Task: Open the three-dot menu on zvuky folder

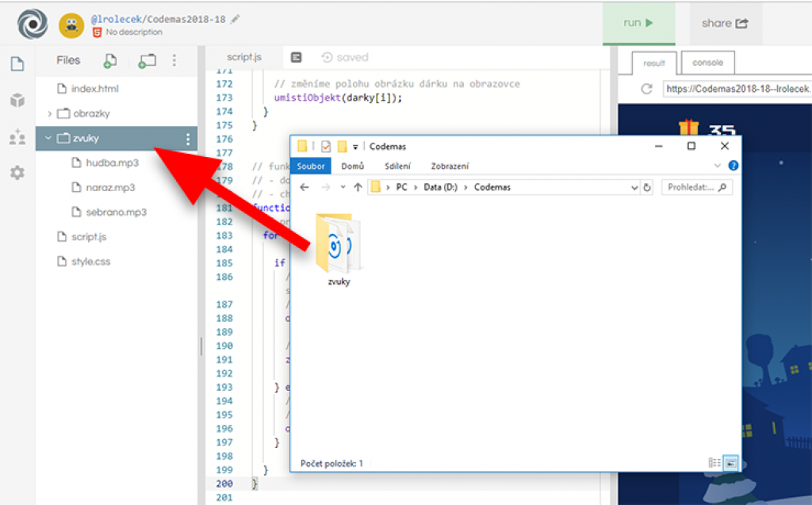Action: (187, 140)
